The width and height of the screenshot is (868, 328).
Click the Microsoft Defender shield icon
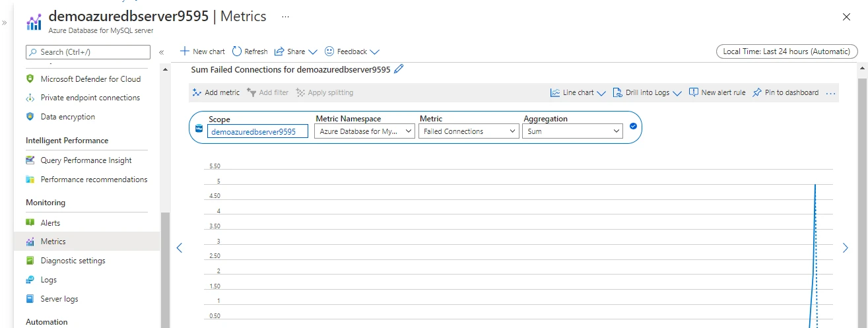30,79
